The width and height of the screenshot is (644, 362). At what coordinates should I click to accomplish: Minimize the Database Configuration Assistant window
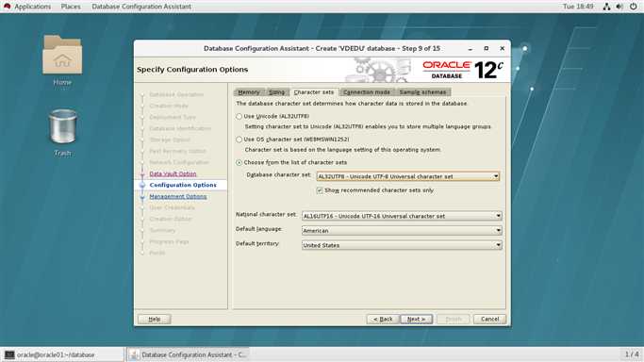click(x=471, y=49)
